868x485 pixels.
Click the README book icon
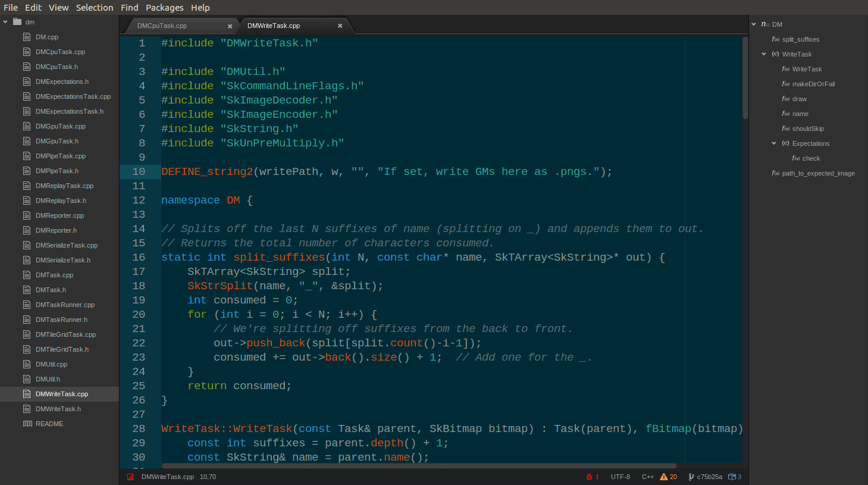tap(27, 424)
